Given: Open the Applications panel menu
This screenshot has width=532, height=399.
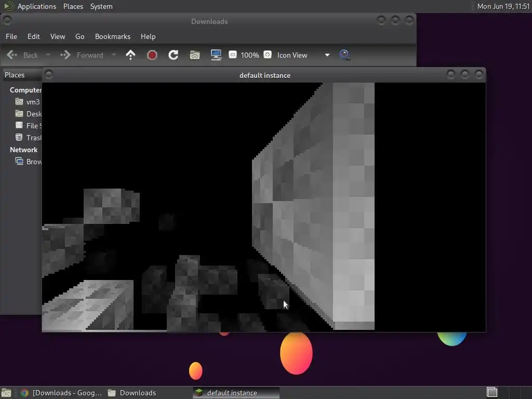Looking at the screenshot, I should point(37,6).
